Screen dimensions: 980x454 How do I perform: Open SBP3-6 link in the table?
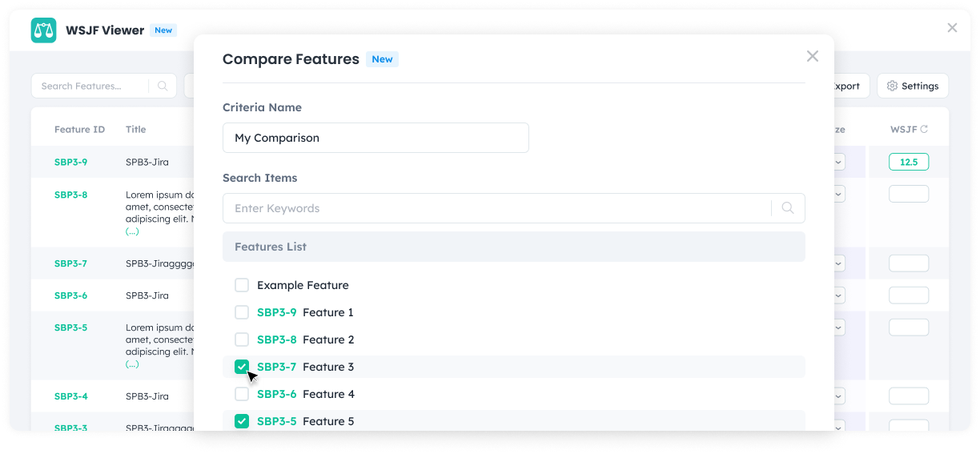pyautogui.click(x=70, y=295)
